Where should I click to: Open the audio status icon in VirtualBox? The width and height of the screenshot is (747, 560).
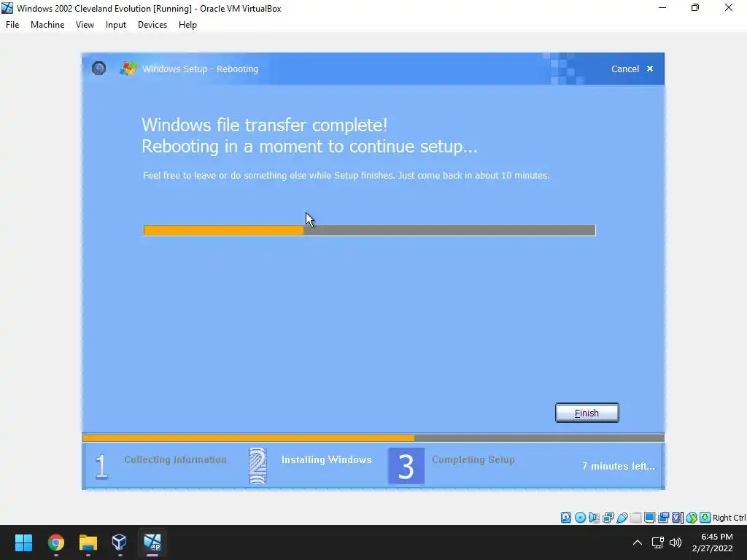[x=594, y=517]
